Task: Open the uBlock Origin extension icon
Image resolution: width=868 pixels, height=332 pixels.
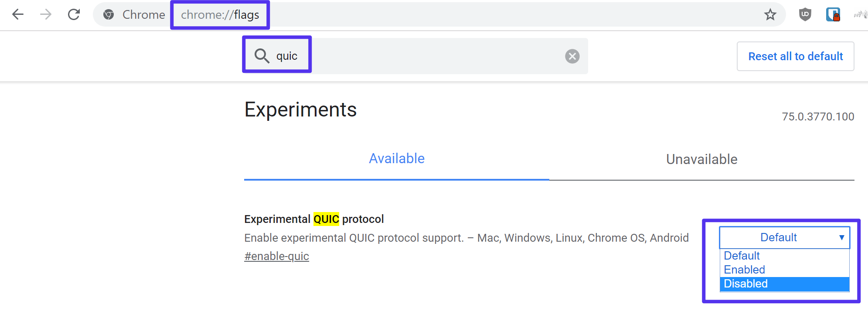Action: coord(805,14)
